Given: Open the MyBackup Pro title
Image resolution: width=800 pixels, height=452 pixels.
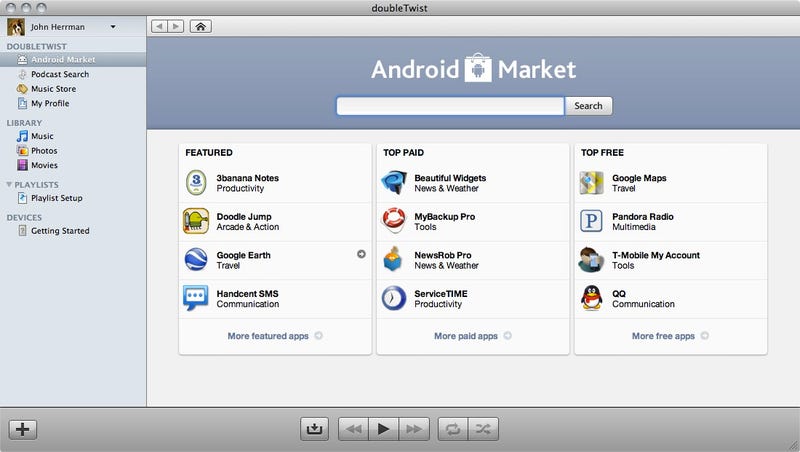Looking at the screenshot, I should coord(444,217).
